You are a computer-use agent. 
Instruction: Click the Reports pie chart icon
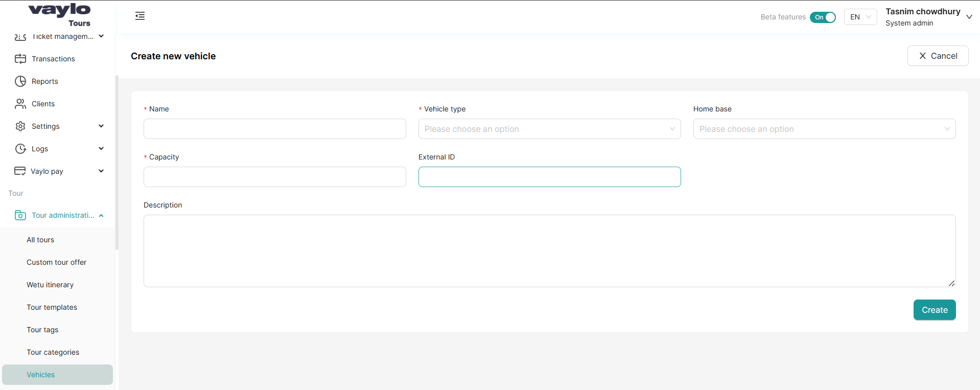coord(20,81)
